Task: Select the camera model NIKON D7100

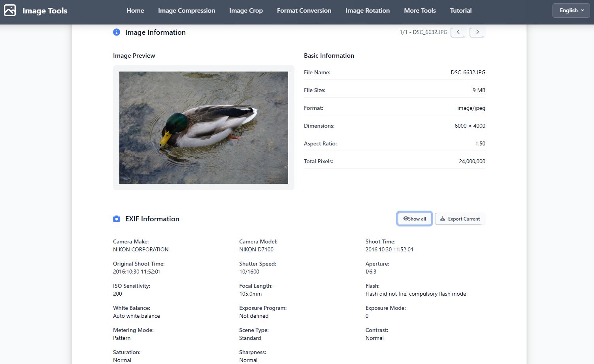Action: [256, 249]
